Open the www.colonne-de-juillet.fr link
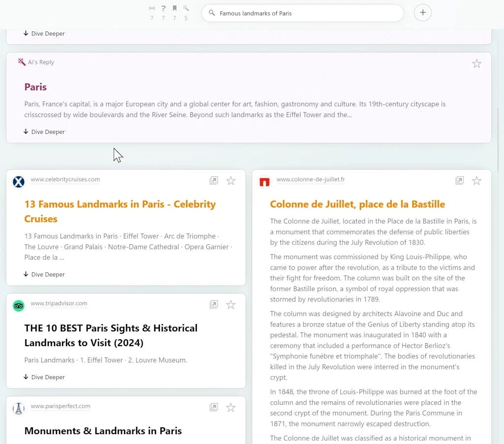The height and width of the screenshot is (444, 504). (x=310, y=179)
